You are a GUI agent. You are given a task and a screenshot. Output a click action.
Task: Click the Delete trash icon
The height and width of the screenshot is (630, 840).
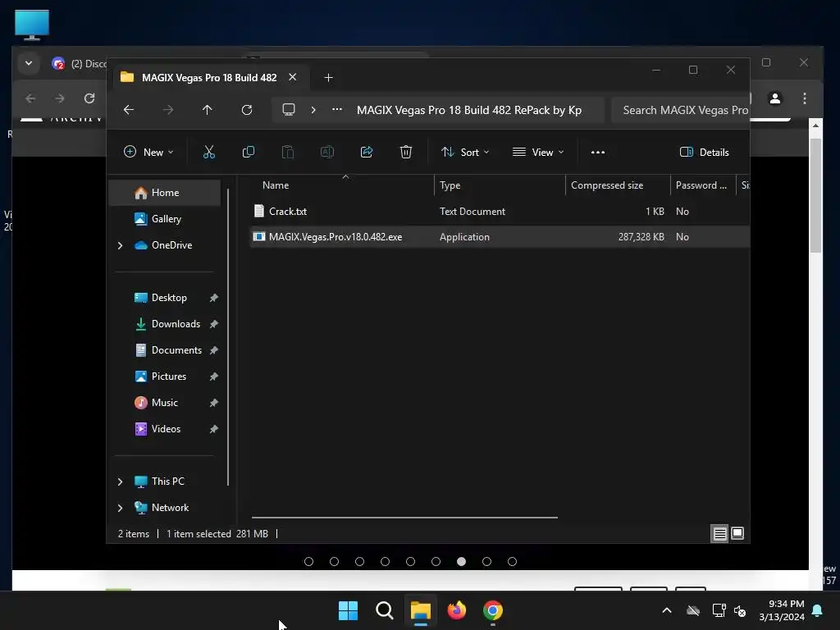click(406, 152)
